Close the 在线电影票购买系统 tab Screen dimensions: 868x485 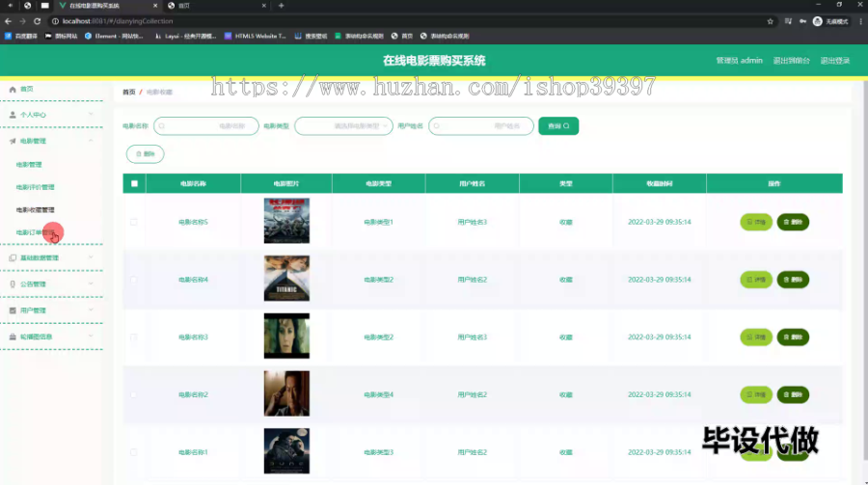(155, 6)
